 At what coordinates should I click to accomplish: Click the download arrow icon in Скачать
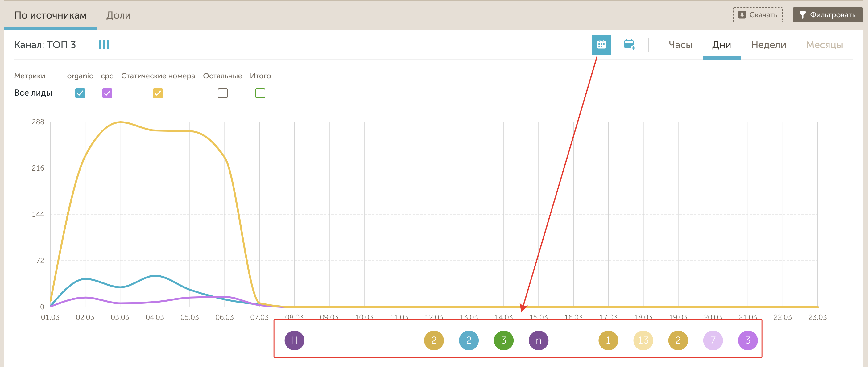pos(742,14)
